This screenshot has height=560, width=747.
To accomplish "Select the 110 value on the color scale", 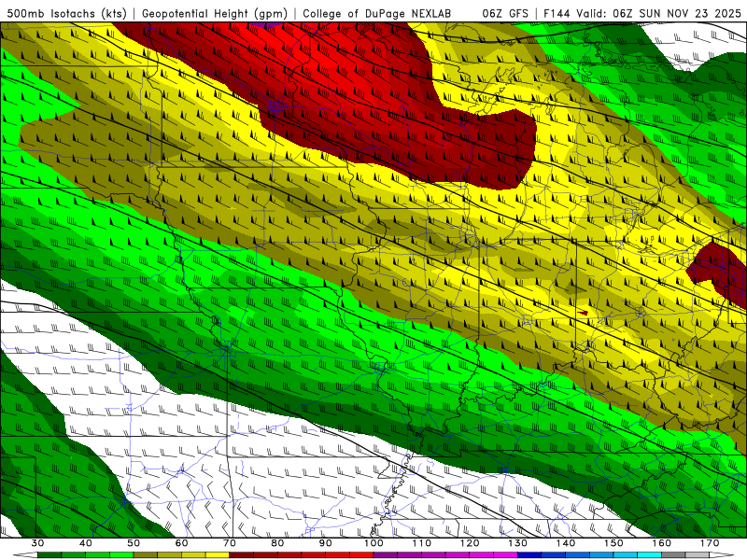I will tap(422, 543).
